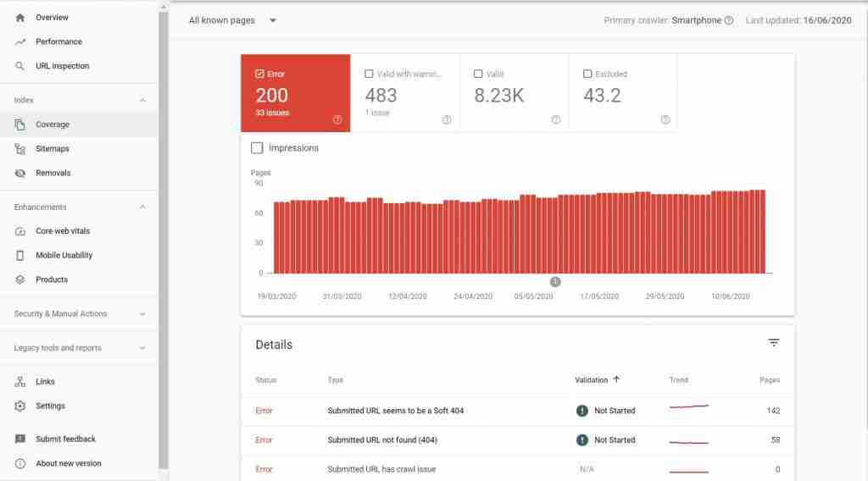The image size is (868, 481).
Task: Click the Coverage pages icon
Action: [20, 124]
